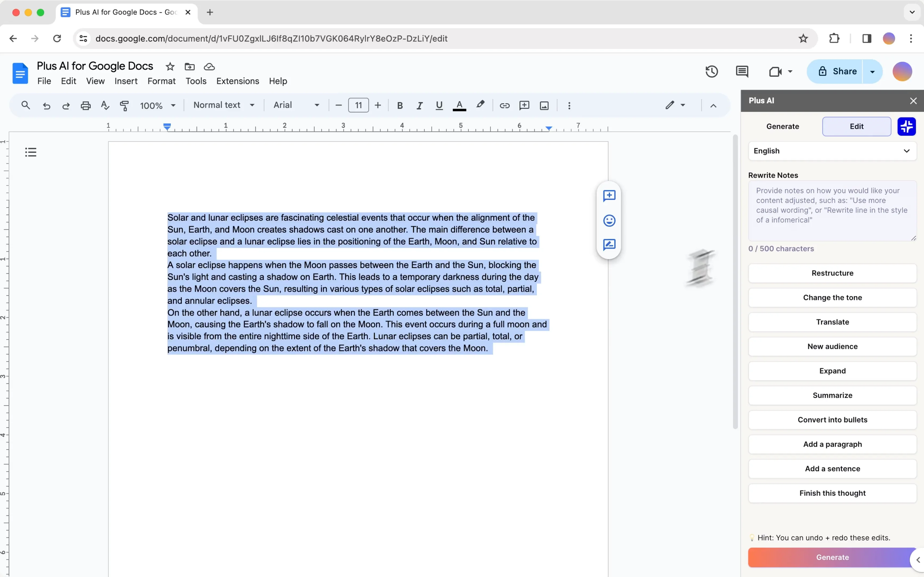Image resolution: width=924 pixels, height=577 pixels.
Task: Click the Summarize button
Action: 832,395
